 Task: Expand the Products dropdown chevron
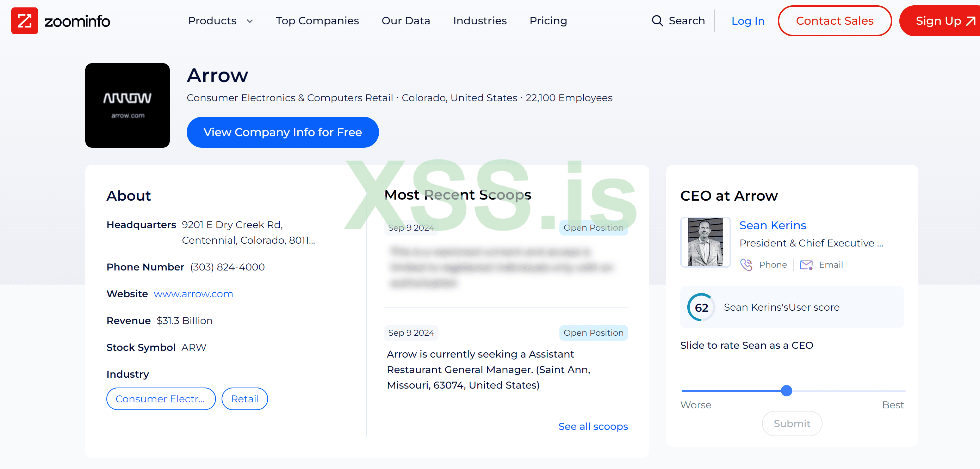click(x=249, y=21)
